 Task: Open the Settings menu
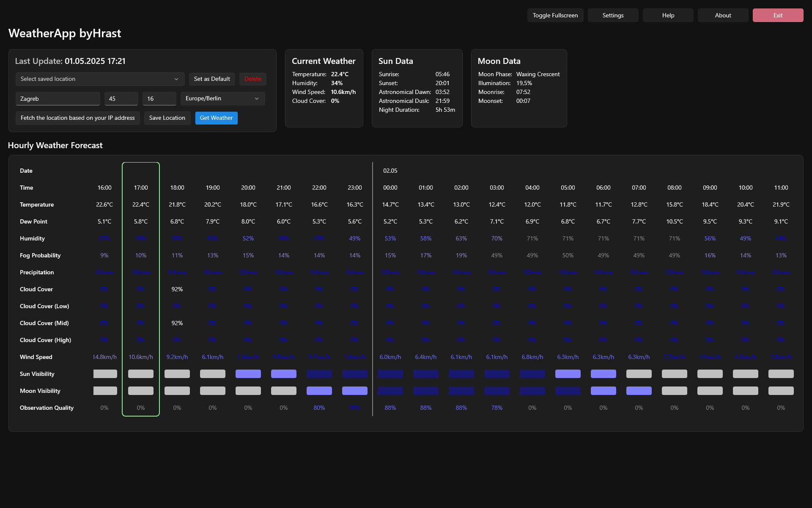pyautogui.click(x=613, y=15)
